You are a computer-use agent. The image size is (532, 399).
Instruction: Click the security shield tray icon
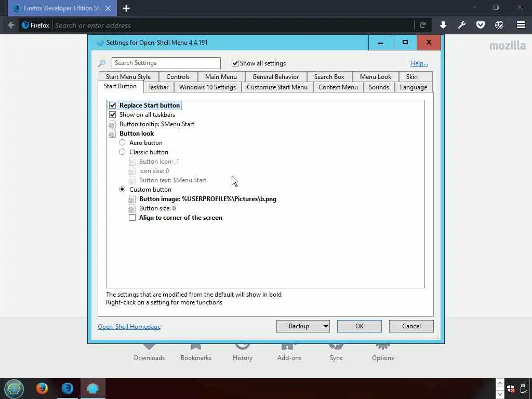coord(511,389)
